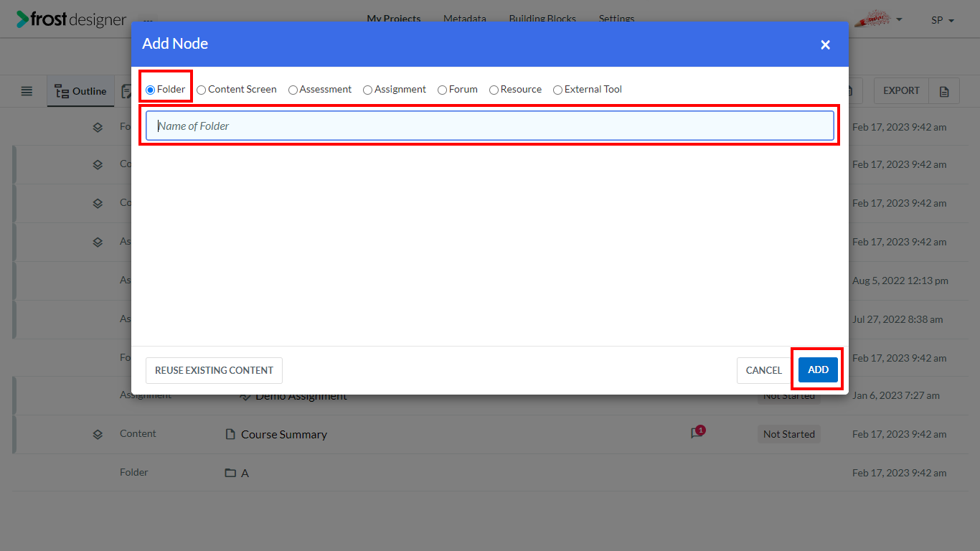Click the folder icon beside A
Image resolution: width=980 pixels, height=551 pixels.
(x=230, y=473)
